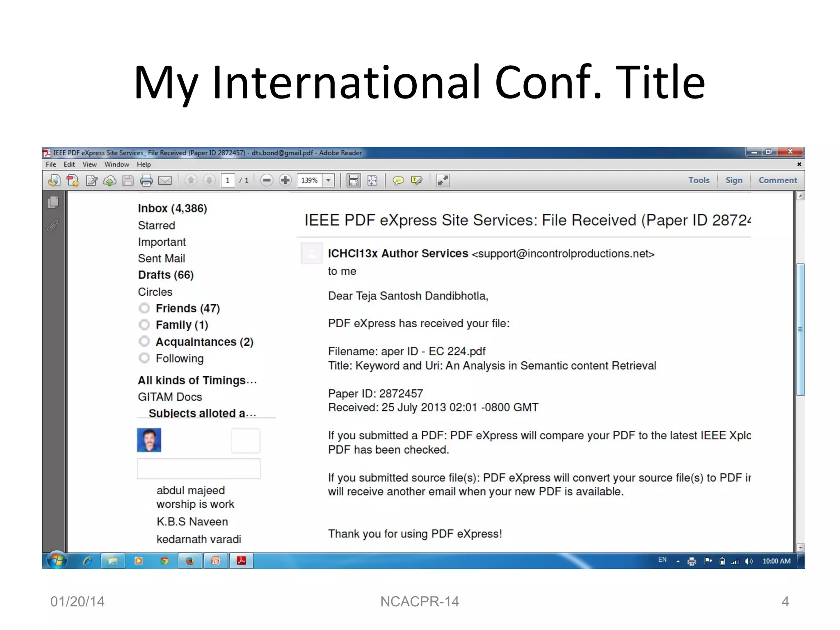Viewport: 840px width, 630px height.
Task: Click the cloud upload icon
Action: 110,180
